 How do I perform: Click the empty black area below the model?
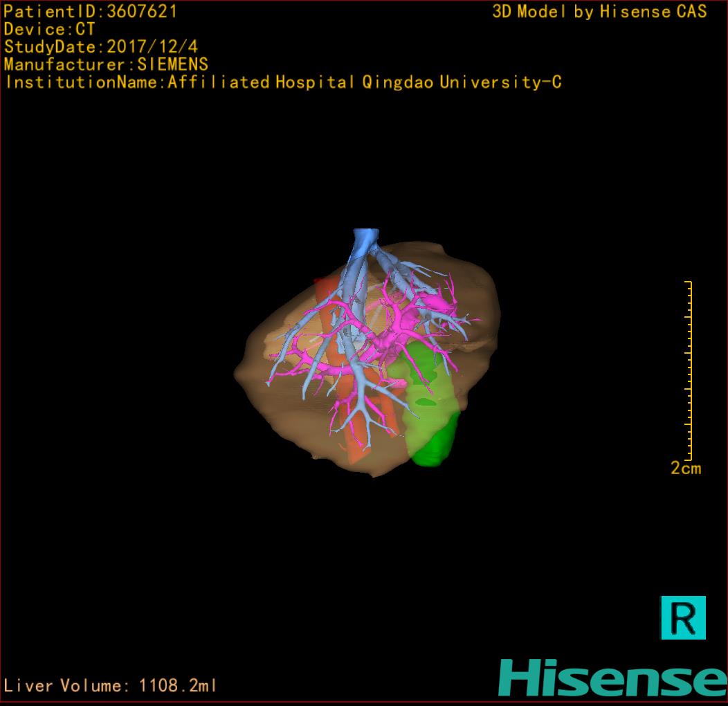(360, 568)
